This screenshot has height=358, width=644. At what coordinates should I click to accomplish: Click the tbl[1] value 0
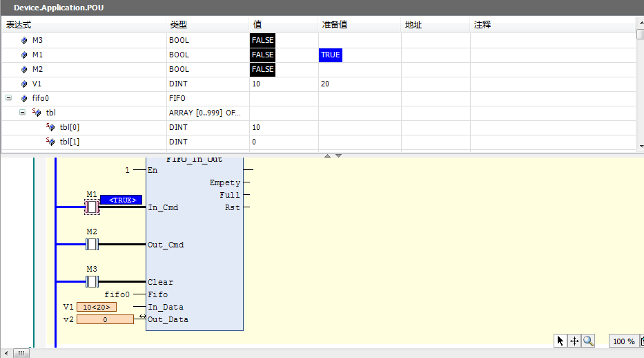click(x=254, y=142)
